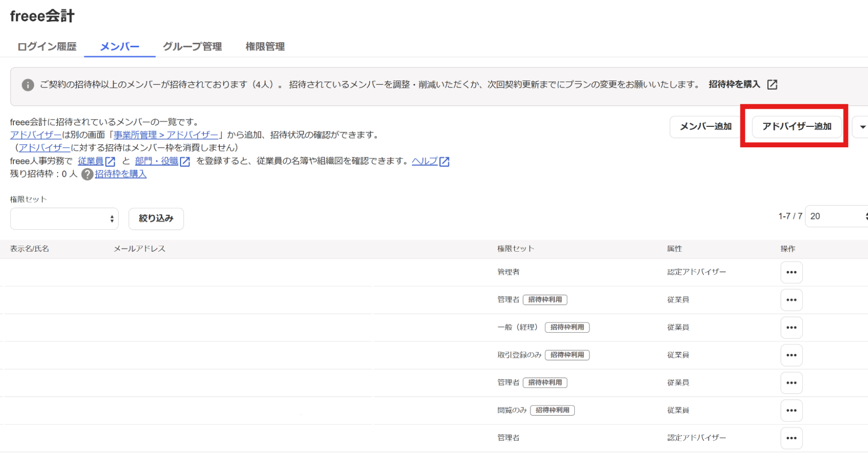Open actions menu for second 管理者 従業員 row
868x459 pixels.
click(x=792, y=383)
